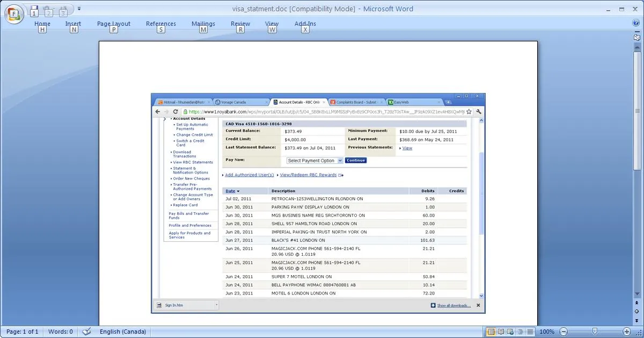The image size is (644, 338).
Task: Click the zoom slider handle
Action: (x=595, y=332)
